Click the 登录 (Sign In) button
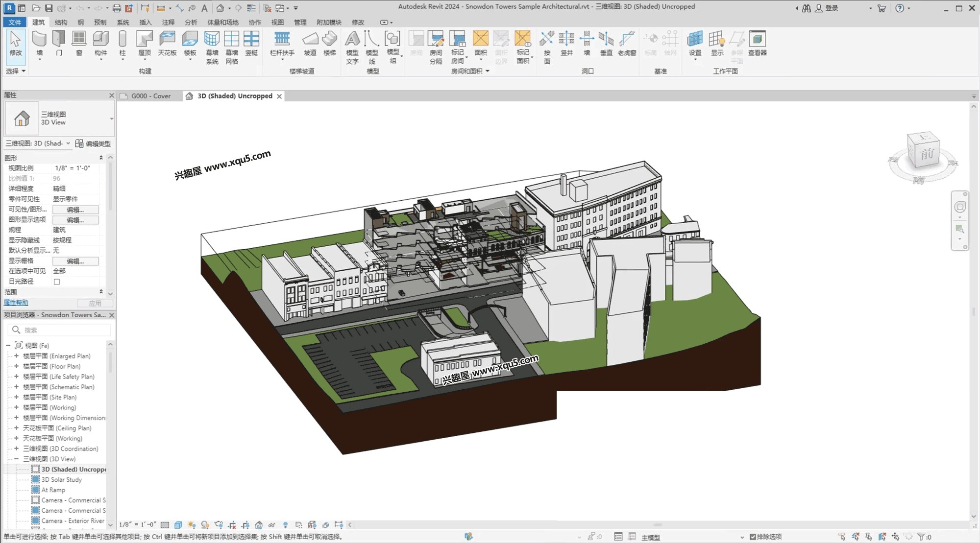The height and width of the screenshot is (543, 980). (827, 8)
